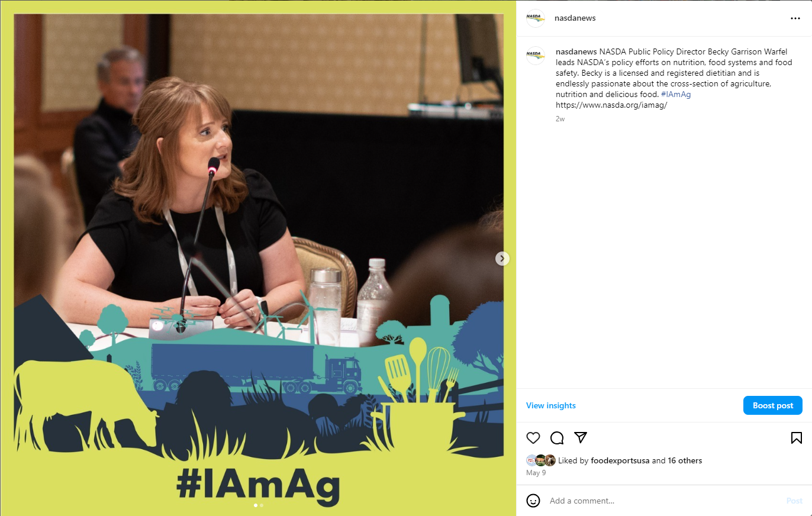Open the emoji picker smiley icon
This screenshot has height=516, width=812.
[x=533, y=501]
